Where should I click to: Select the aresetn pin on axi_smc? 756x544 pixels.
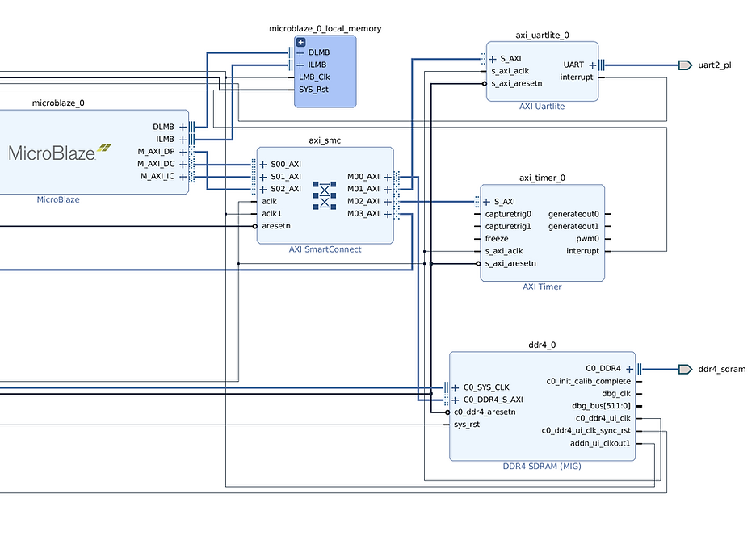point(275,226)
